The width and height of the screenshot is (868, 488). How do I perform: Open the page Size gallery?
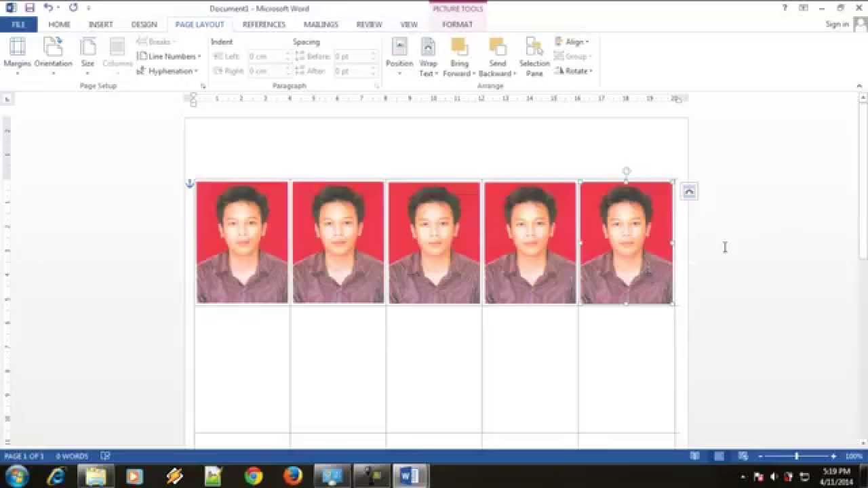87,56
